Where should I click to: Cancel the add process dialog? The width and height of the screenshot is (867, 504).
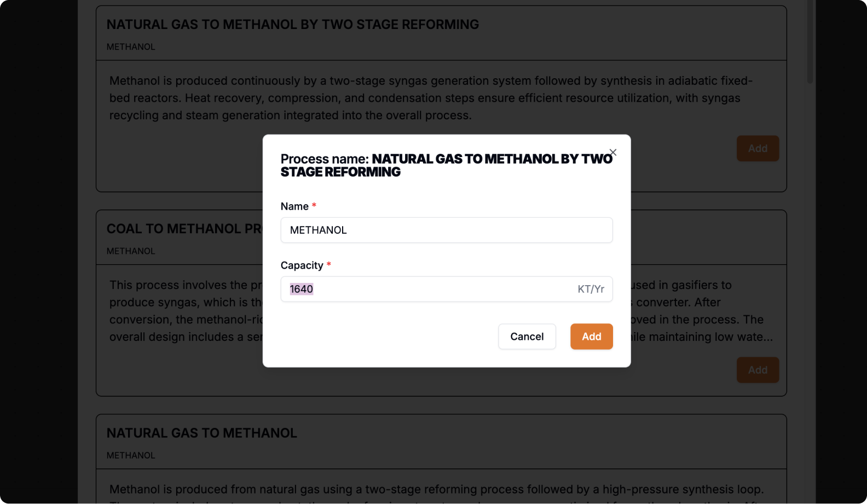click(x=527, y=337)
